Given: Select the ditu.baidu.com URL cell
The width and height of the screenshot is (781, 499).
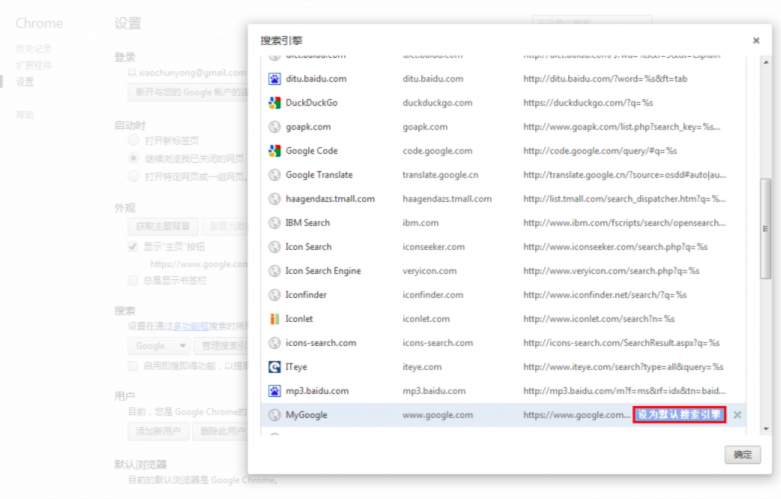Looking at the screenshot, I should tap(605, 79).
